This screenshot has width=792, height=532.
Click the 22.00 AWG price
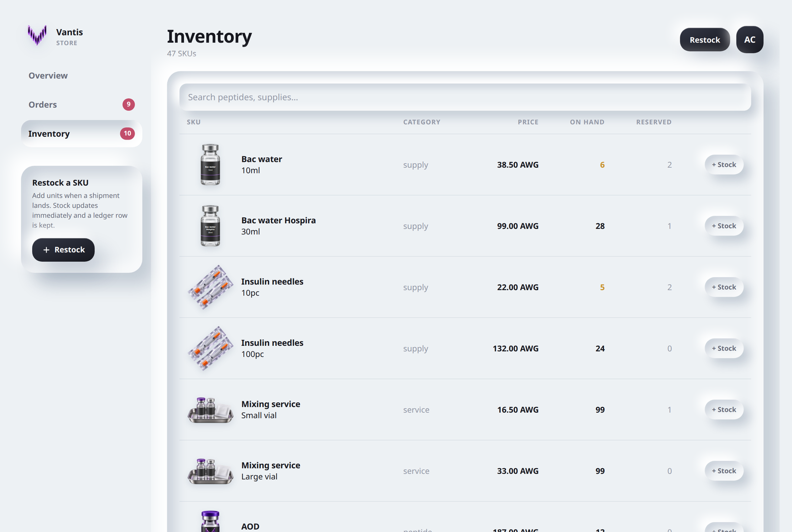click(x=518, y=287)
